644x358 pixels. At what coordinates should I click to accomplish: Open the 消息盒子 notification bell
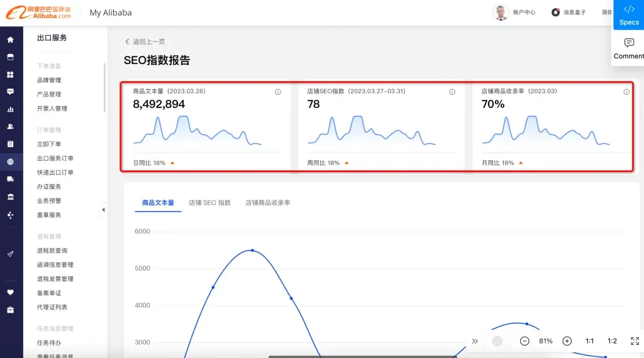[x=556, y=13]
